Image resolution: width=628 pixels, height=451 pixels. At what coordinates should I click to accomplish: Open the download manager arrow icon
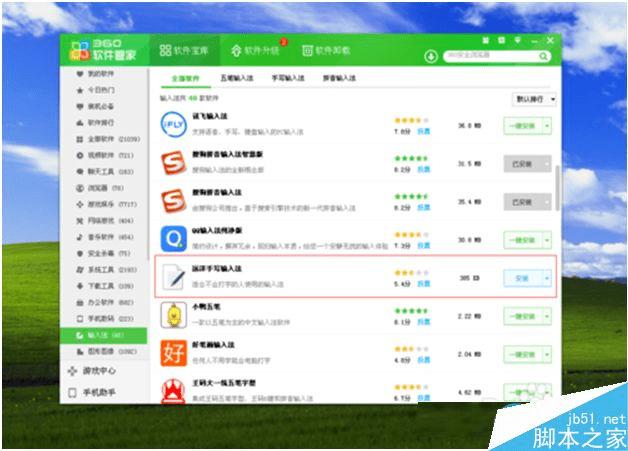(431, 56)
